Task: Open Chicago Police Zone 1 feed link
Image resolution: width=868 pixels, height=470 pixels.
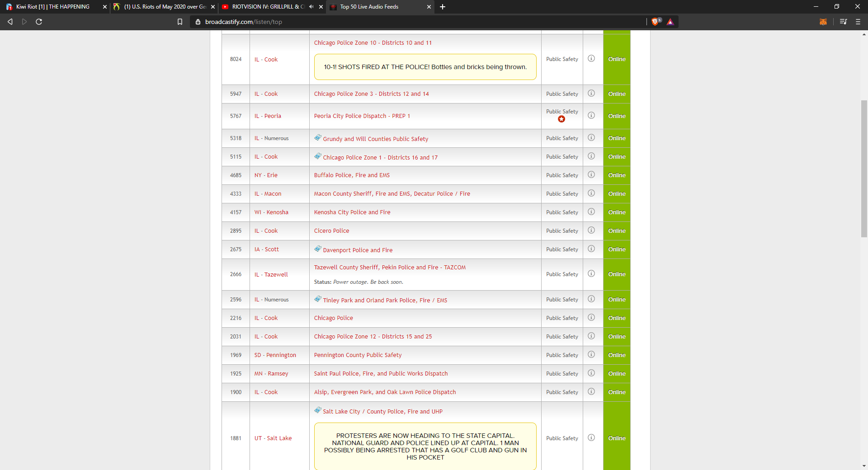Action: pos(381,158)
